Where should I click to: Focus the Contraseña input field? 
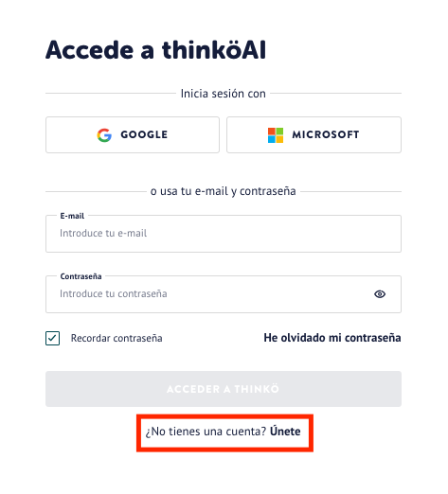224,294
